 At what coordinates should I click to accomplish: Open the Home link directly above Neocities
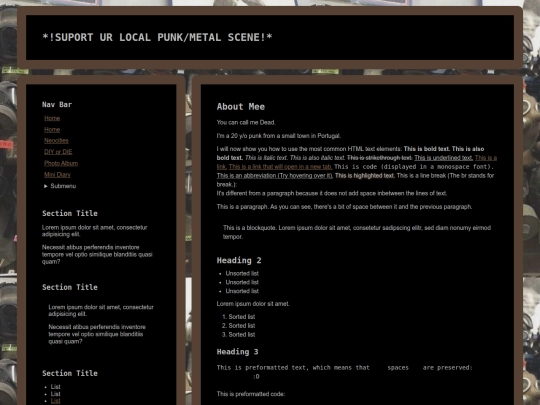click(x=52, y=129)
